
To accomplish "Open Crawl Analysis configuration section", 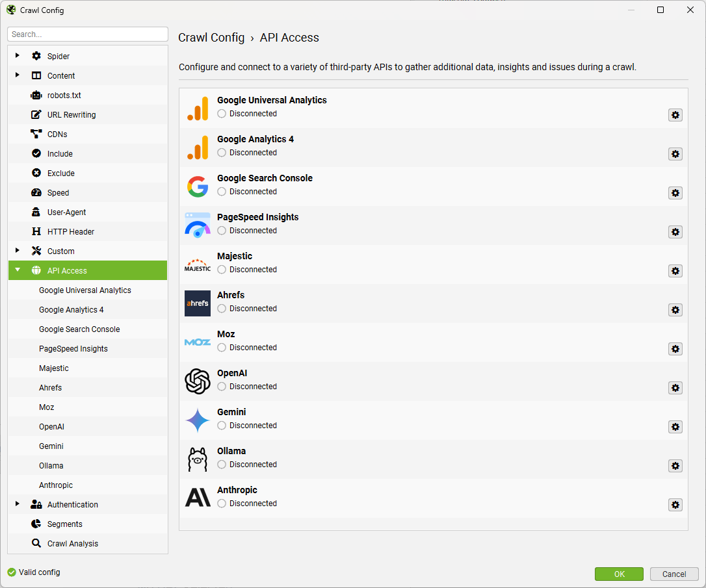I will tap(88, 543).
